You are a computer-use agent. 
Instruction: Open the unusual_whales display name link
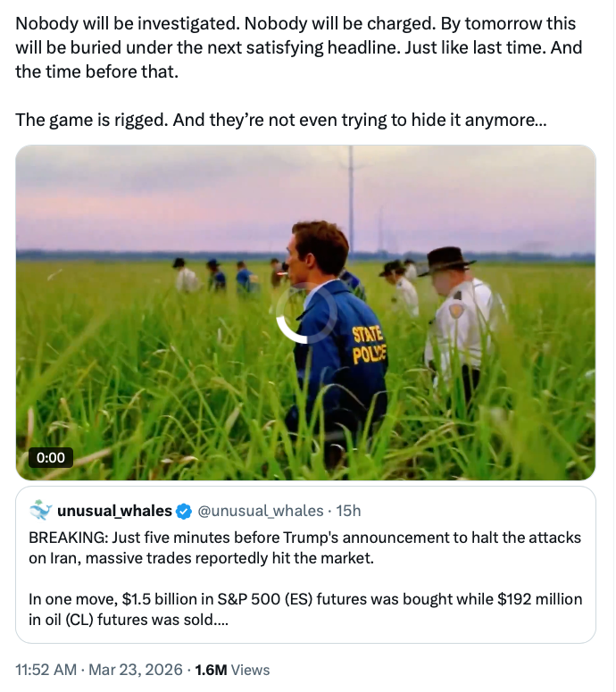(114, 511)
